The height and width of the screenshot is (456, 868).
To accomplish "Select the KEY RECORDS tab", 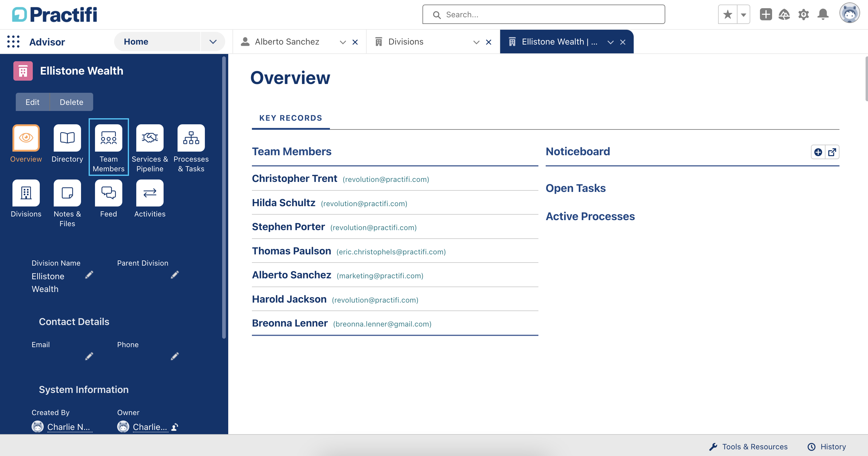I will (290, 118).
